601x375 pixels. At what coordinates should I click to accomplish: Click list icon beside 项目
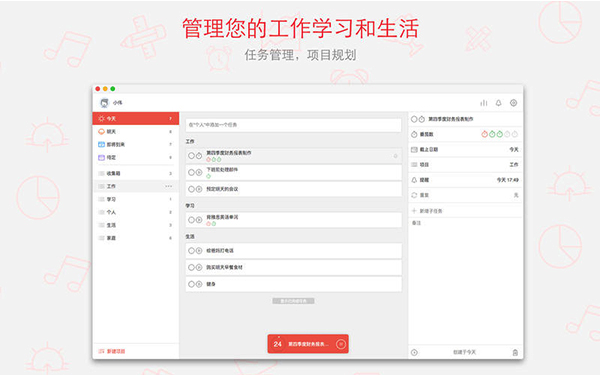pos(414,164)
